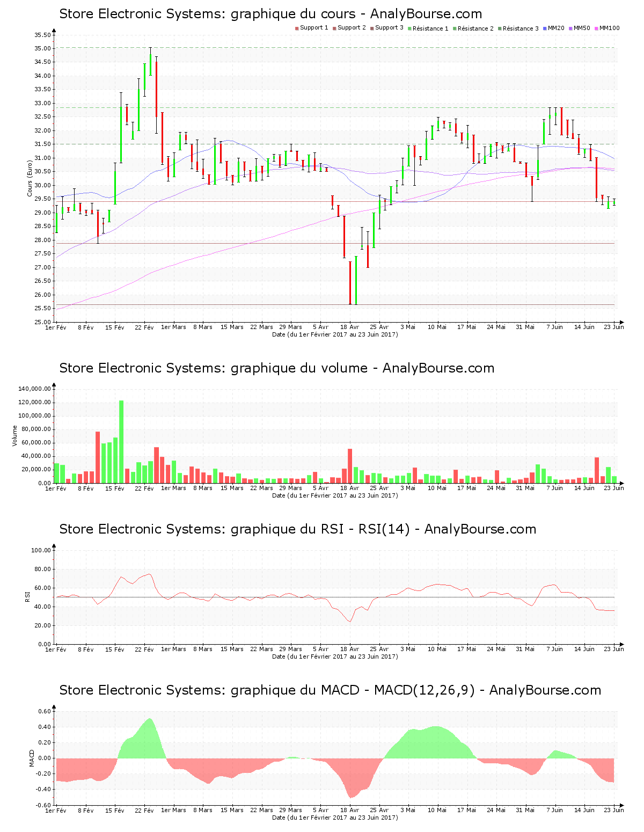Click the MM100 magenta legend swatch
Viewport: 644px width, 832px height.
tap(597, 28)
